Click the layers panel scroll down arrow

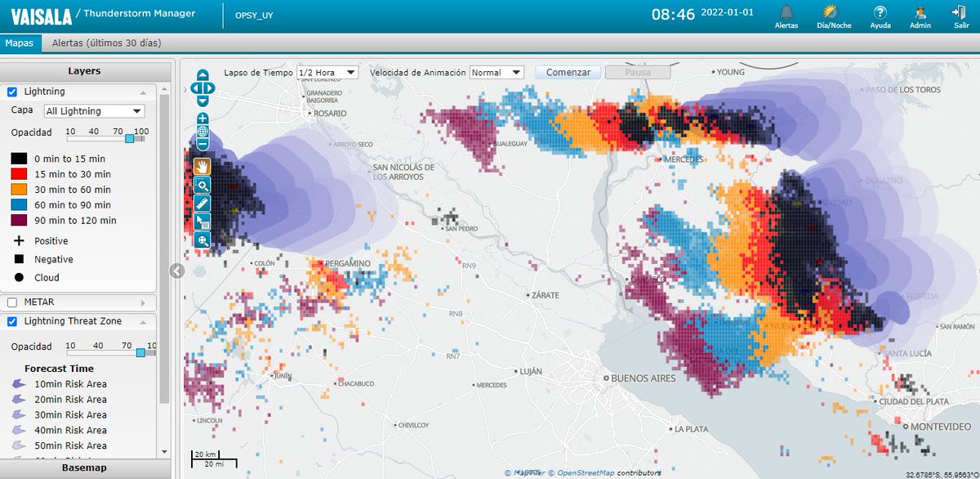pyautogui.click(x=164, y=451)
